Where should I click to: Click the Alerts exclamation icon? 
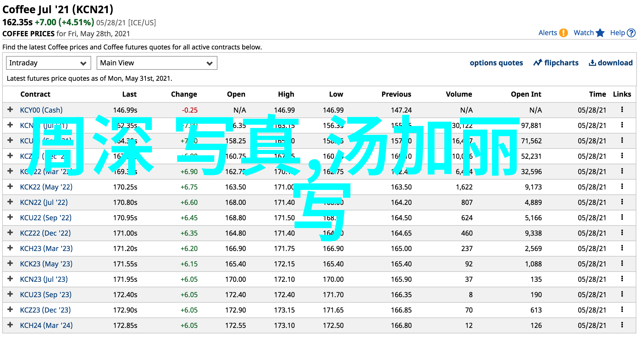pyautogui.click(x=563, y=33)
